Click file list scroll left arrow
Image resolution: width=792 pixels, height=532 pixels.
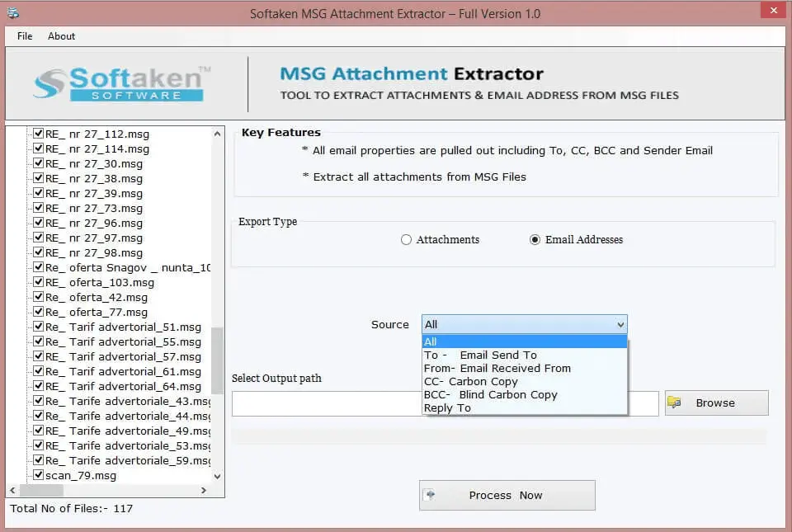coord(12,490)
